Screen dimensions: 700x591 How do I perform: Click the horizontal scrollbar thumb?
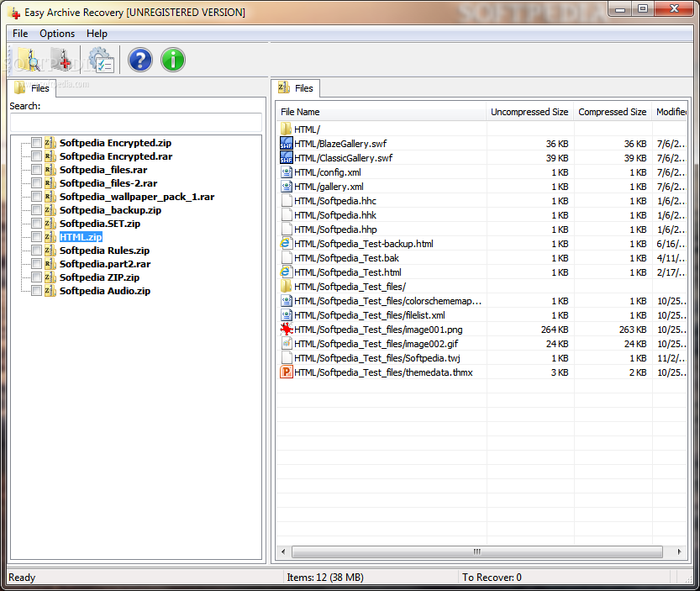coord(477,551)
